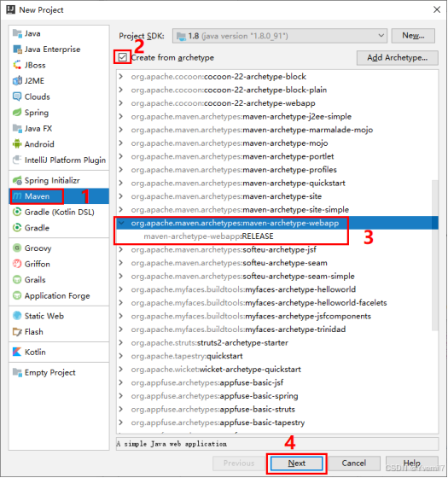Click the Java FX folder icon

(17, 128)
